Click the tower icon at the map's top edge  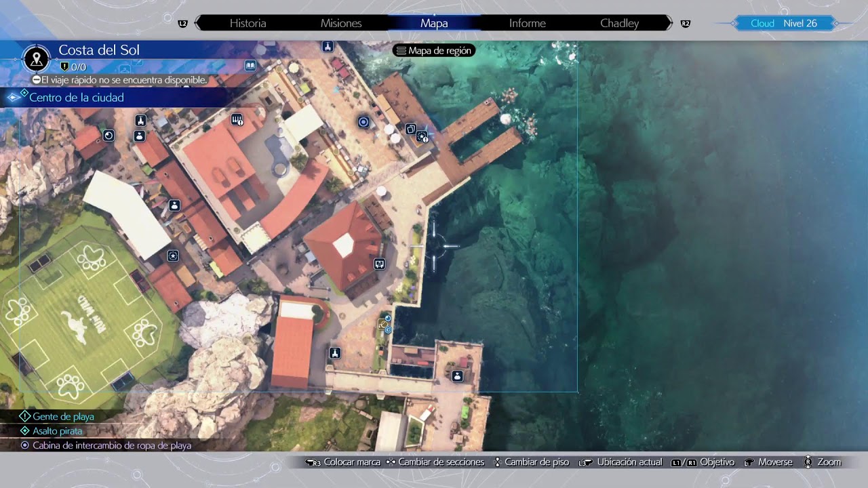click(x=328, y=47)
